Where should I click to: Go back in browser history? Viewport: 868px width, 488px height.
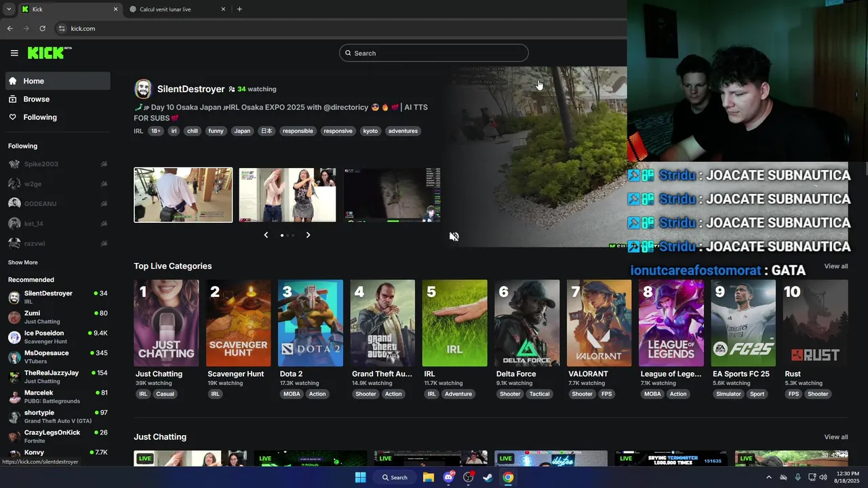click(x=9, y=28)
